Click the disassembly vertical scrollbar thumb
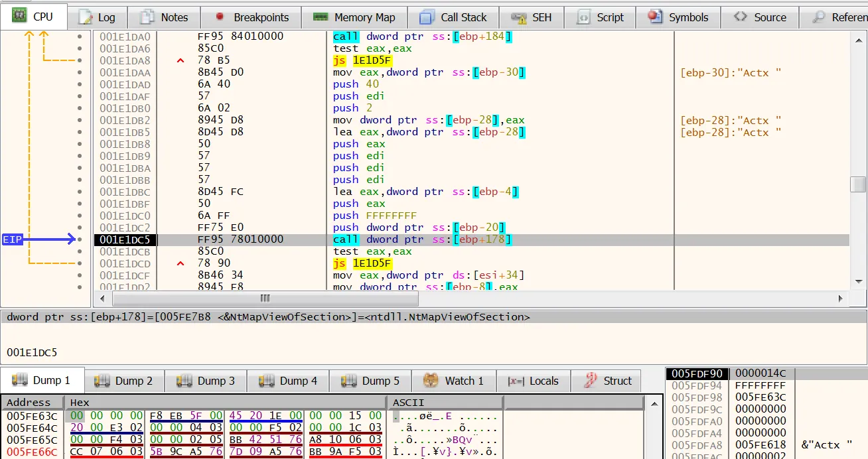Image resolution: width=868 pixels, height=459 pixels. pyautogui.click(x=858, y=184)
